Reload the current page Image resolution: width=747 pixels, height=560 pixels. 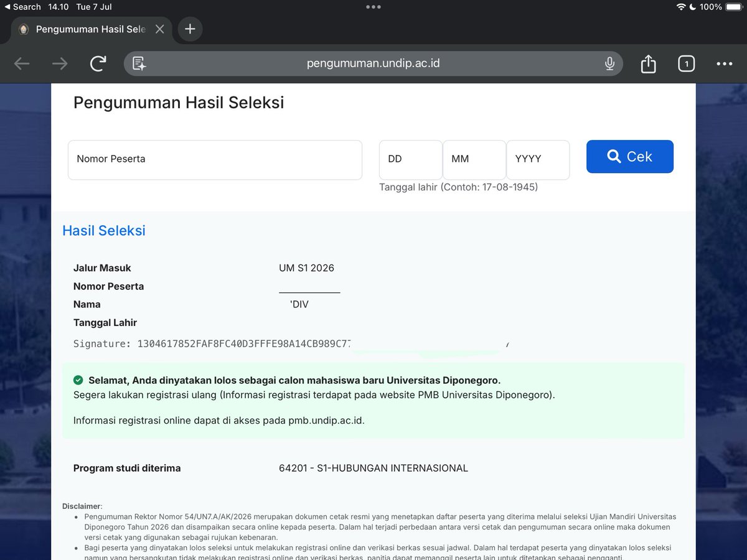98,63
